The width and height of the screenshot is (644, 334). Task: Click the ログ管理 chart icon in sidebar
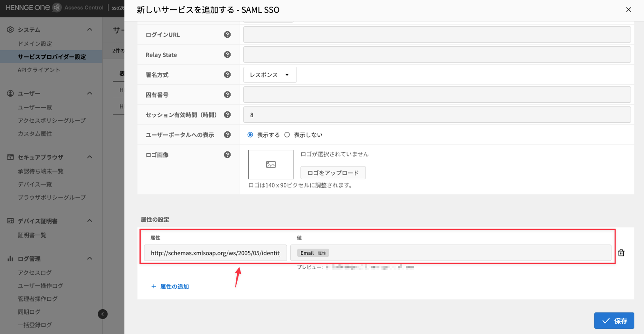pos(10,259)
